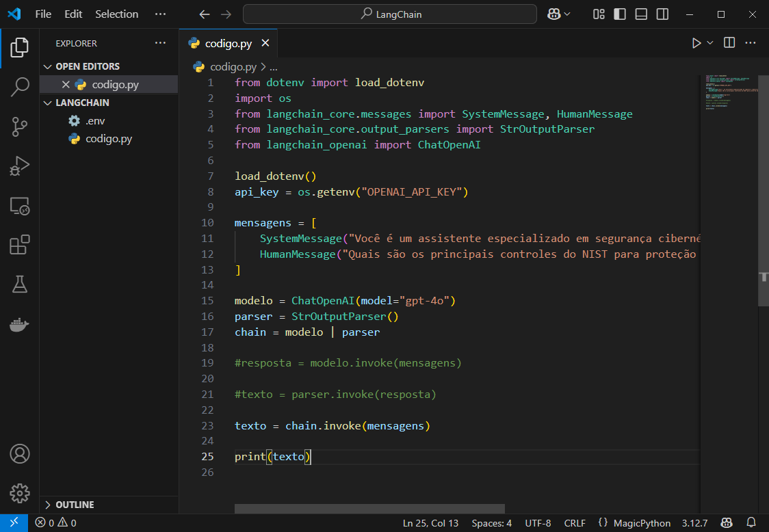This screenshot has height=532, width=769.
Task: Open the Accounts menu
Action: pyautogui.click(x=20, y=454)
